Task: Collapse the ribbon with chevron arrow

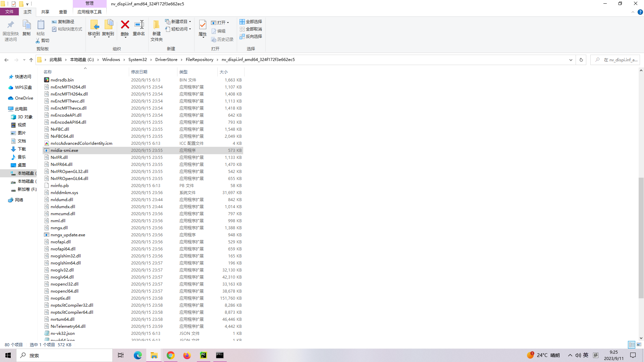Action: point(633,12)
